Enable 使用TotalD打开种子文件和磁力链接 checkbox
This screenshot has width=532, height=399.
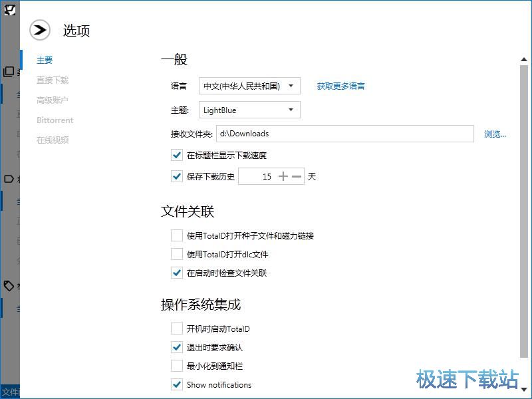(177, 235)
